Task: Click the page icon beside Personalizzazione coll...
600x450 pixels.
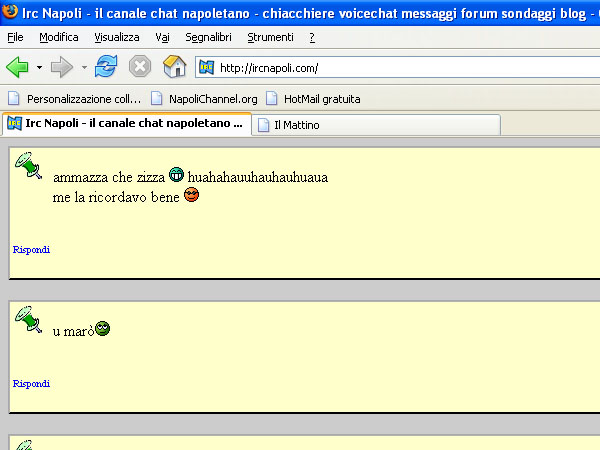Action: [x=13, y=98]
